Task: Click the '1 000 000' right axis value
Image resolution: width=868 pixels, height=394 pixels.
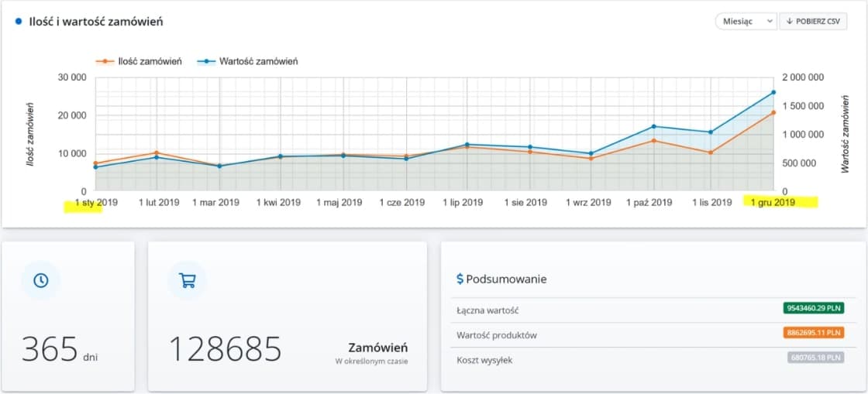Action: click(x=801, y=134)
